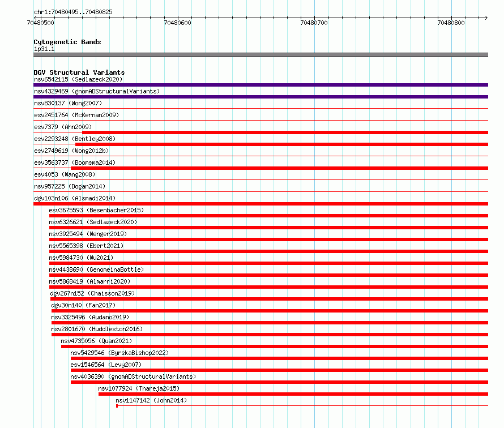This screenshot has width=504, height=428.
Task: Click the red bar under nsv1077924 (Thareja2015)
Action: click(293, 394)
